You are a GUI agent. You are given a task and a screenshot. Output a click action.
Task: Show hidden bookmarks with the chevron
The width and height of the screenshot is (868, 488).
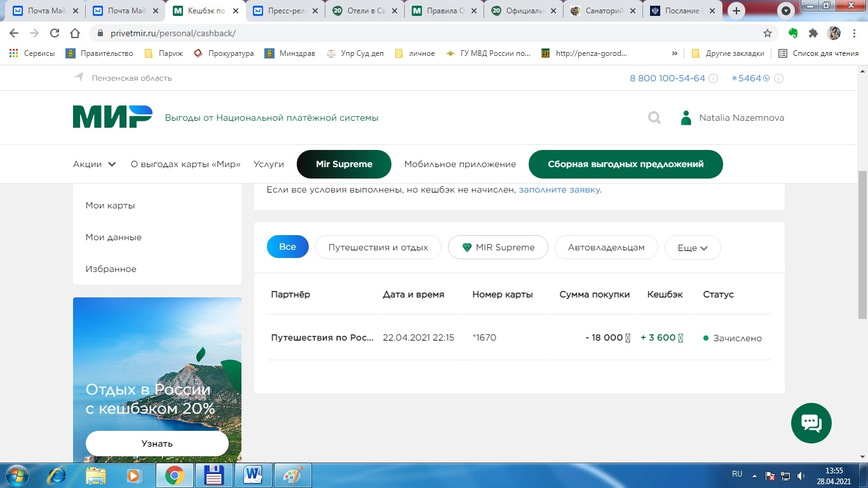pos(674,53)
